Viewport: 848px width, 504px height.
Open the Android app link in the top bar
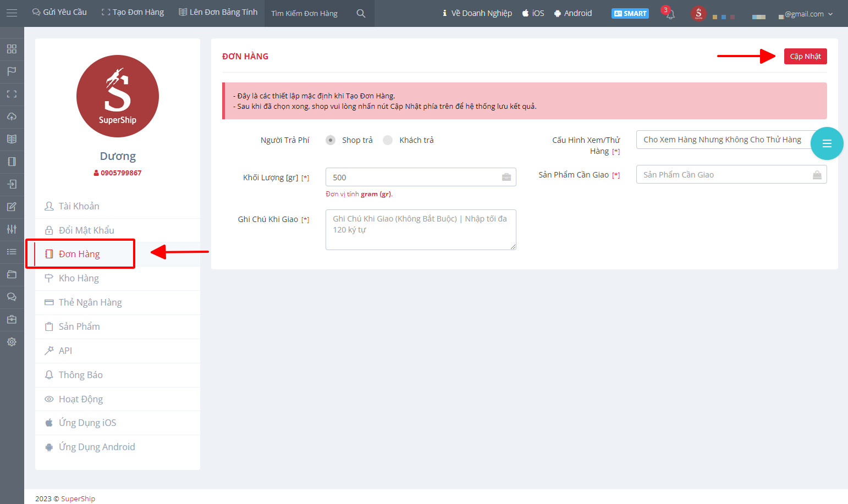click(572, 13)
